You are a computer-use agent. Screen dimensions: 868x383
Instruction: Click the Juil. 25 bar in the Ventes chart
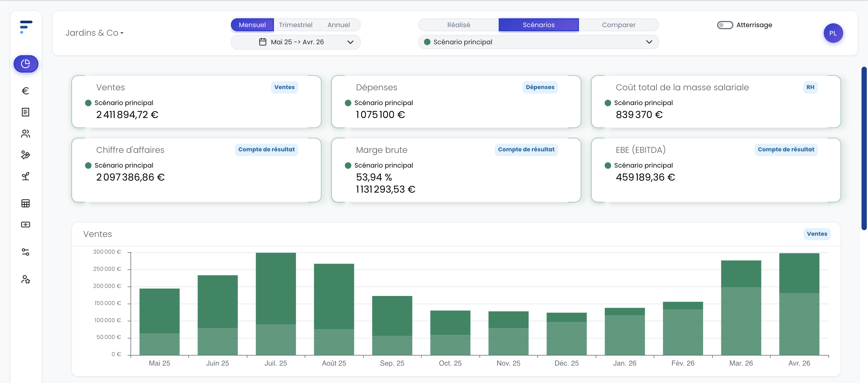276,303
